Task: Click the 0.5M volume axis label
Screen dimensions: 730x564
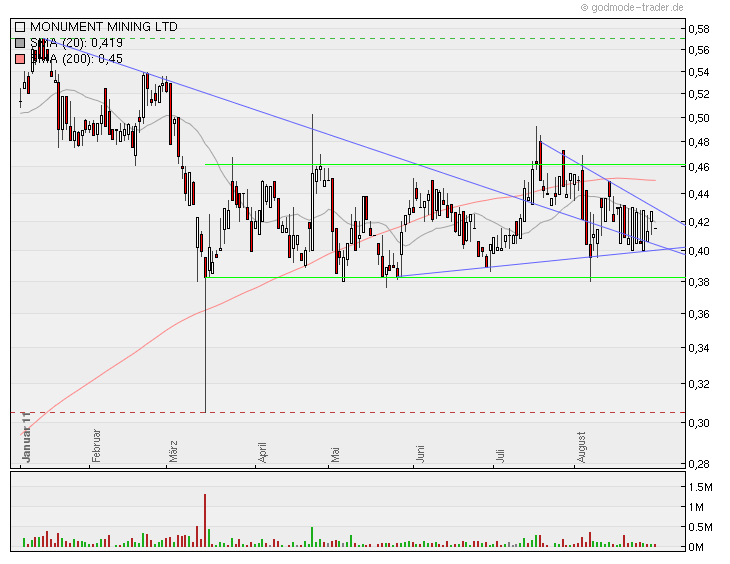Action: tap(700, 527)
